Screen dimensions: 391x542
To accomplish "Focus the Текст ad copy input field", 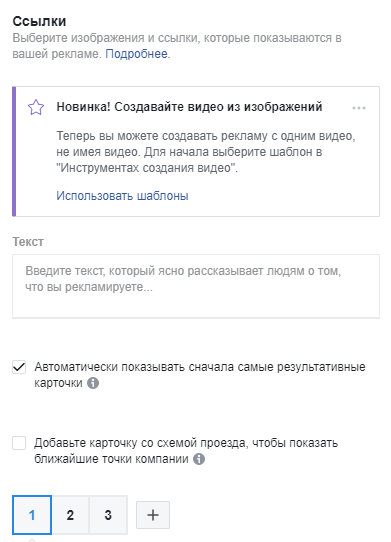I will coord(196,286).
